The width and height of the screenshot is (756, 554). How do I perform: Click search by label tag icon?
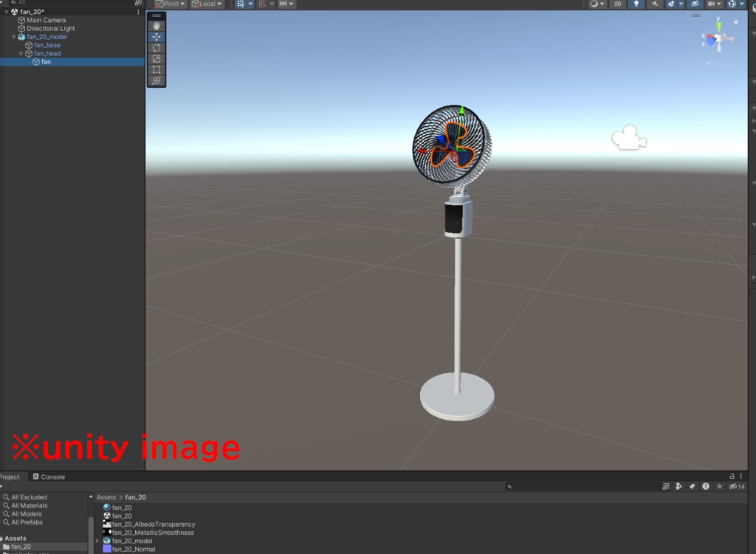(x=693, y=487)
